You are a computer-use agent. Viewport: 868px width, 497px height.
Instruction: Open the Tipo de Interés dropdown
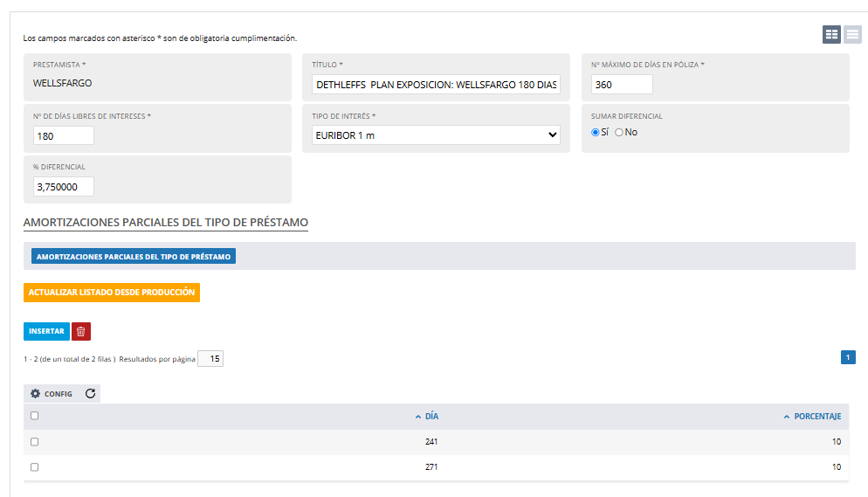pyautogui.click(x=437, y=135)
